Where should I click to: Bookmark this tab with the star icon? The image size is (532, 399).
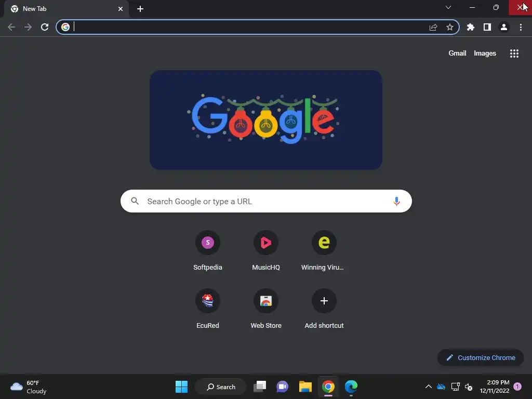(x=450, y=27)
